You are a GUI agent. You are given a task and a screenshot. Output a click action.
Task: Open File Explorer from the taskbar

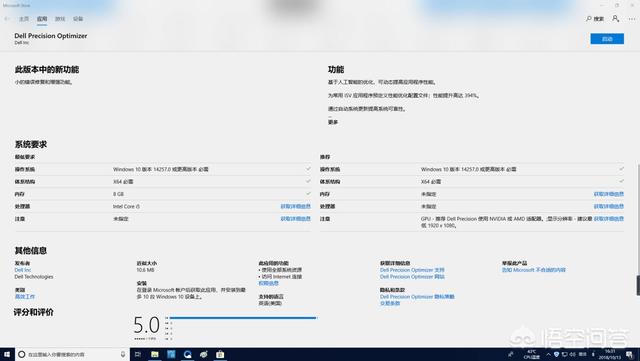pyautogui.click(x=155, y=354)
